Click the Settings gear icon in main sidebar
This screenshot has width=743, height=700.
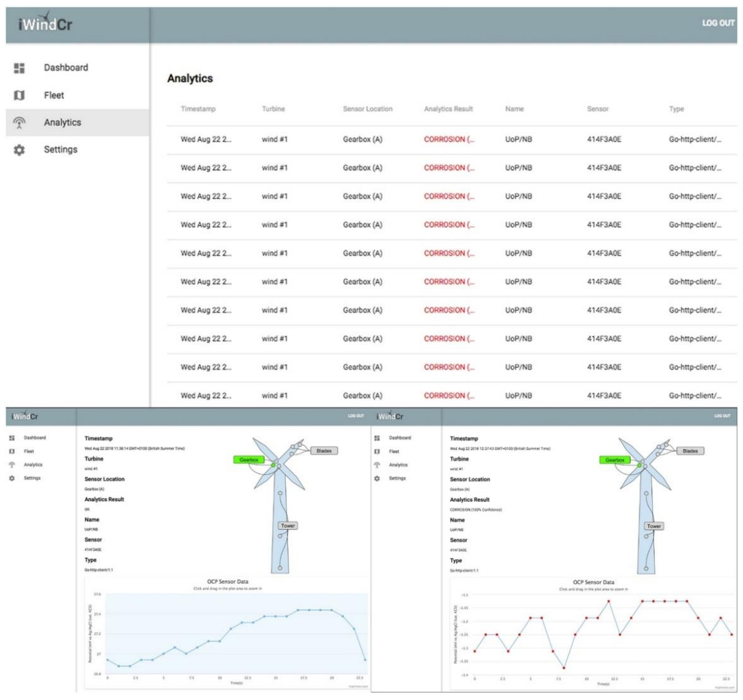click(19, 150)
